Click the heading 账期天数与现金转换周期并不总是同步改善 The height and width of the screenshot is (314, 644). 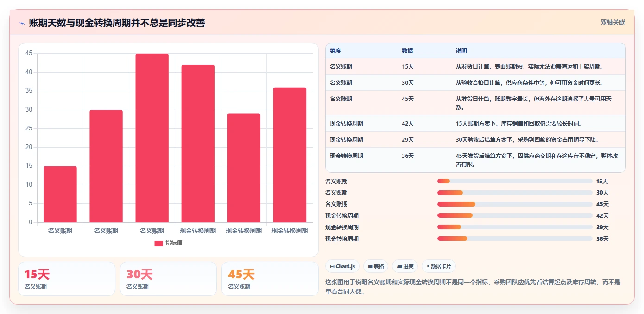(117, 23)
